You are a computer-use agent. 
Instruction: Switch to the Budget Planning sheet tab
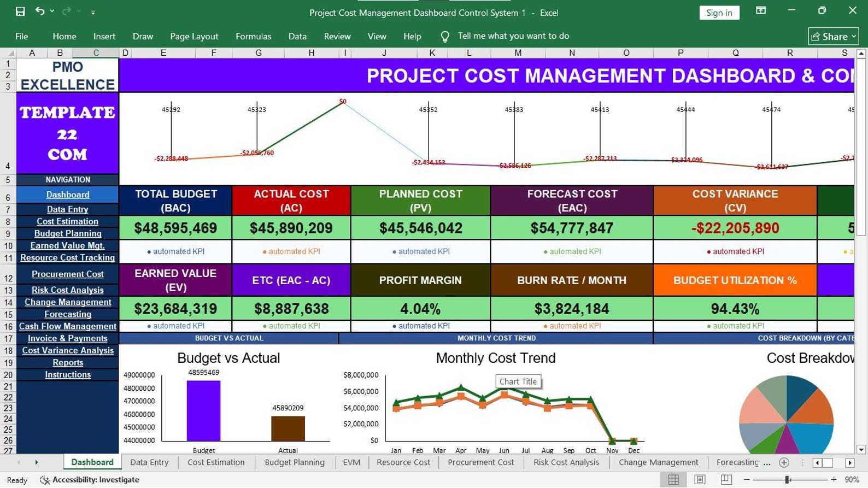tap(295, 462)
